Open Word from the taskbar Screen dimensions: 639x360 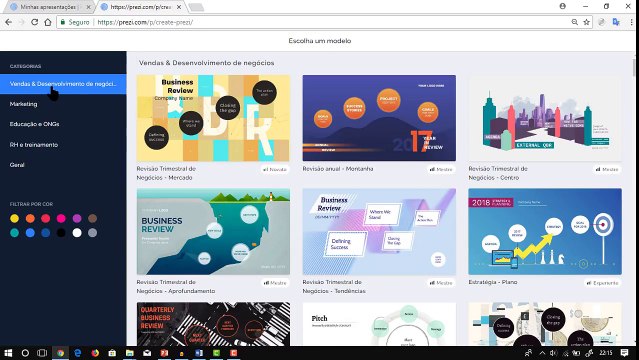(199, 353)
